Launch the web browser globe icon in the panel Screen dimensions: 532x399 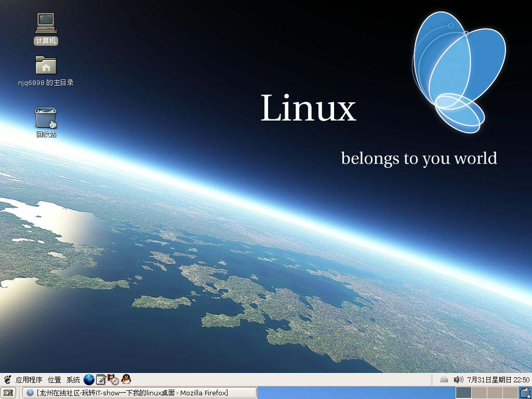click(x=89, y=379)
